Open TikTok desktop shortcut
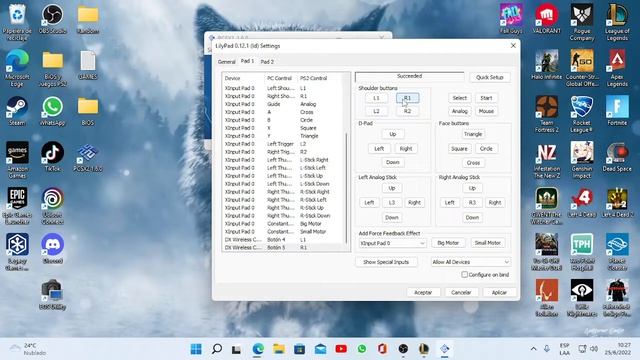Viewport: 640px width, 360px height. coord(52,156)
